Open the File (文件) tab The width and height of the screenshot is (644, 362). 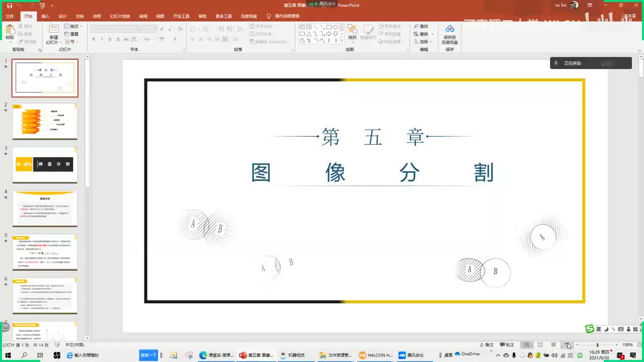(10, 16)
